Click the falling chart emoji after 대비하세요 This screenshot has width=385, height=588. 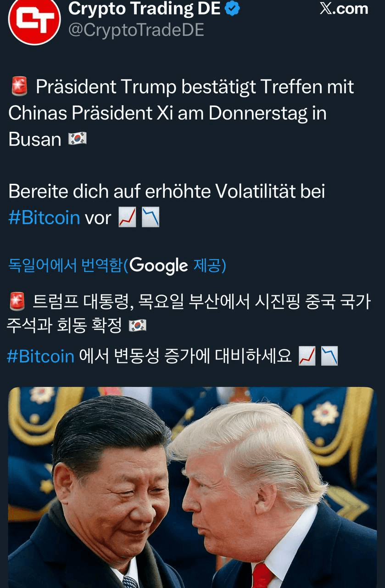[329, 356]
